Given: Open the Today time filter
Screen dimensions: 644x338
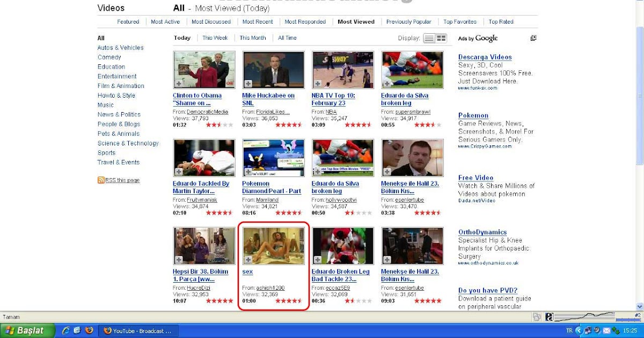Looking at the screenshot, I should click(182, 38).
